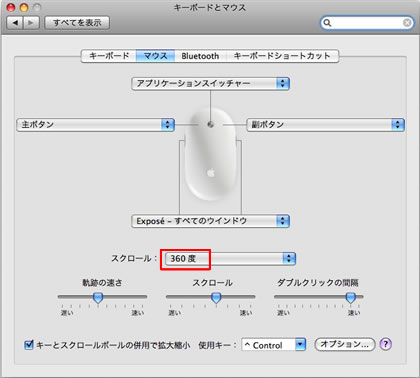This screenshot has height=378, width=420.
Task: Open the 主ボタン dropdown
Action: (x=95, y=125)
